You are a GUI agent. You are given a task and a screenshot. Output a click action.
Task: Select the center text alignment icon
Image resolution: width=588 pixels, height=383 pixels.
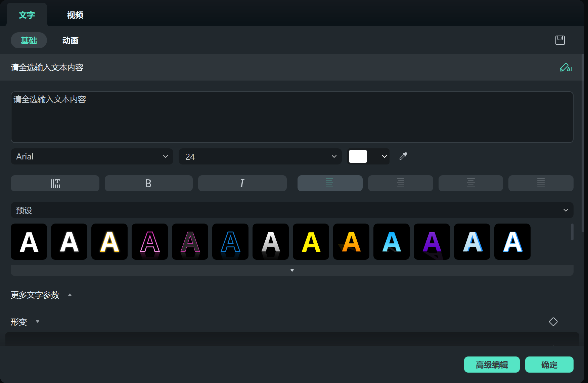coord(470,183)
